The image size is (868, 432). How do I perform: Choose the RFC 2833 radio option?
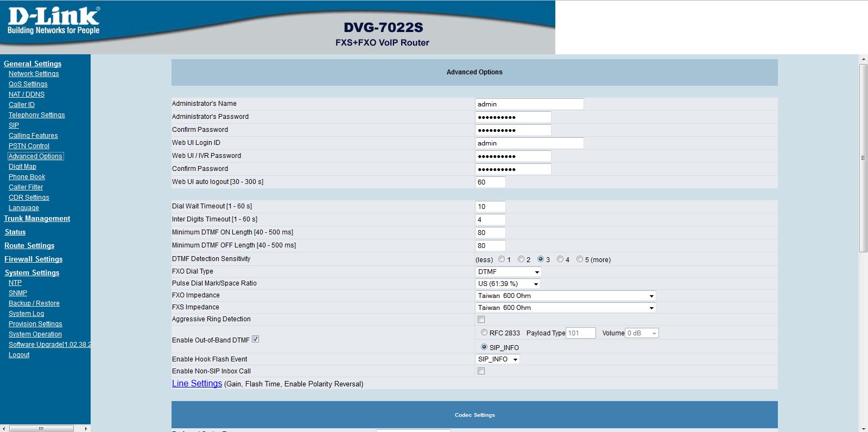click(484, 333)
